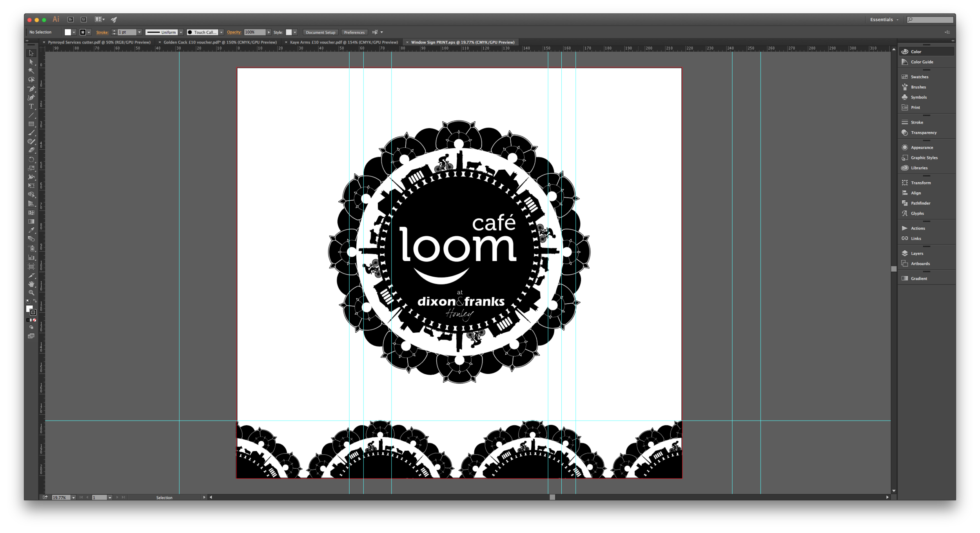Change screen mode at toolbox bottom
Viewport: 980px width, 533px height.
point(31,336)
